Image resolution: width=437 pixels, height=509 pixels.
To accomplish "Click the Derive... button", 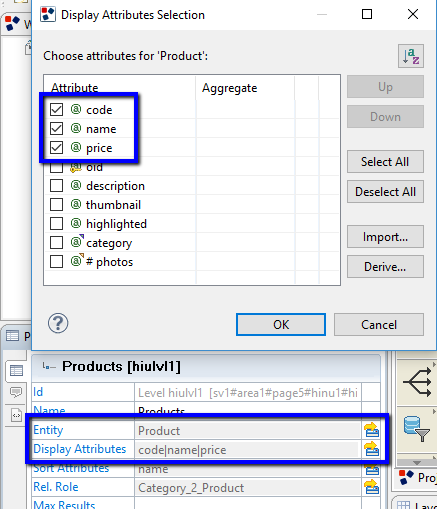I will pos(385,267).
